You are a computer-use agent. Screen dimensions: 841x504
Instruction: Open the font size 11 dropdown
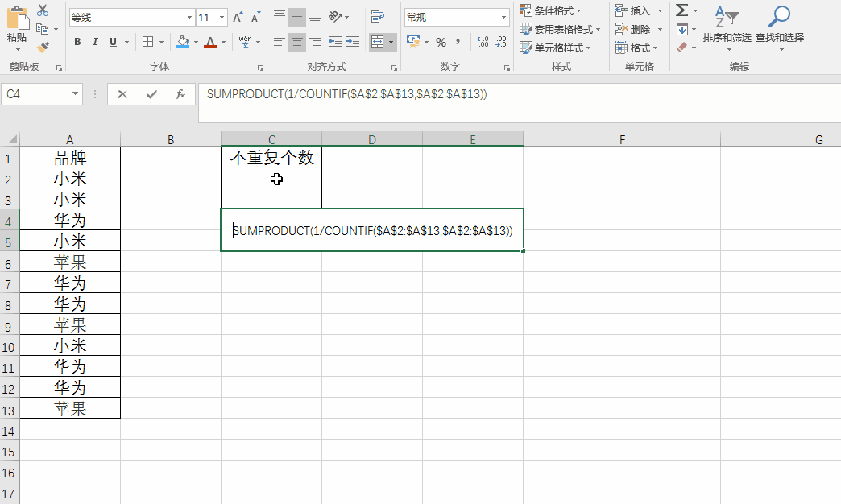click(222, 17)
